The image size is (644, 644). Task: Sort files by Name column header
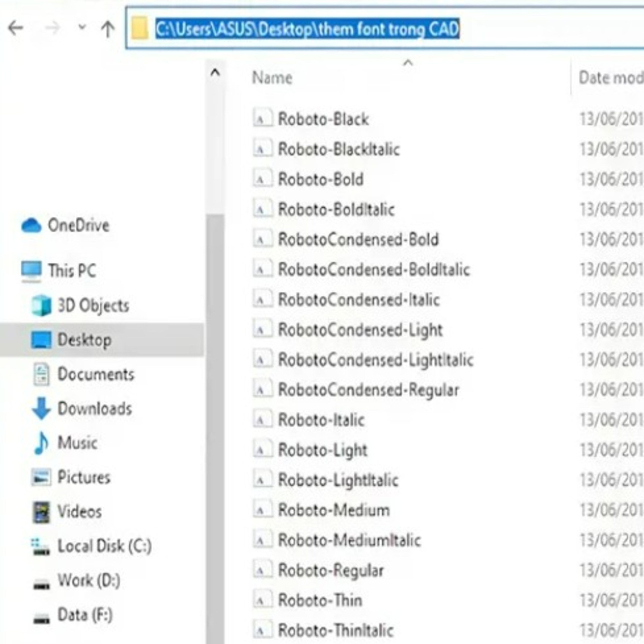click(x=272, y=78)
